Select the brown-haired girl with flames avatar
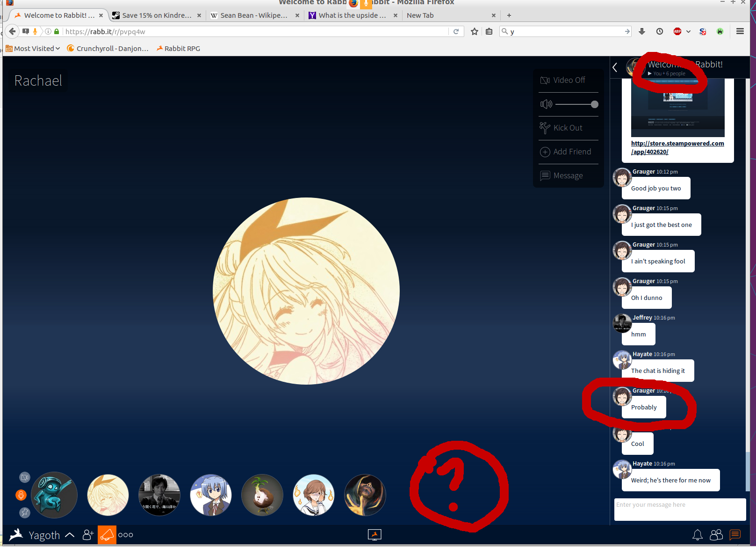Screen dimensions: 756x547 tap(314, 495)
